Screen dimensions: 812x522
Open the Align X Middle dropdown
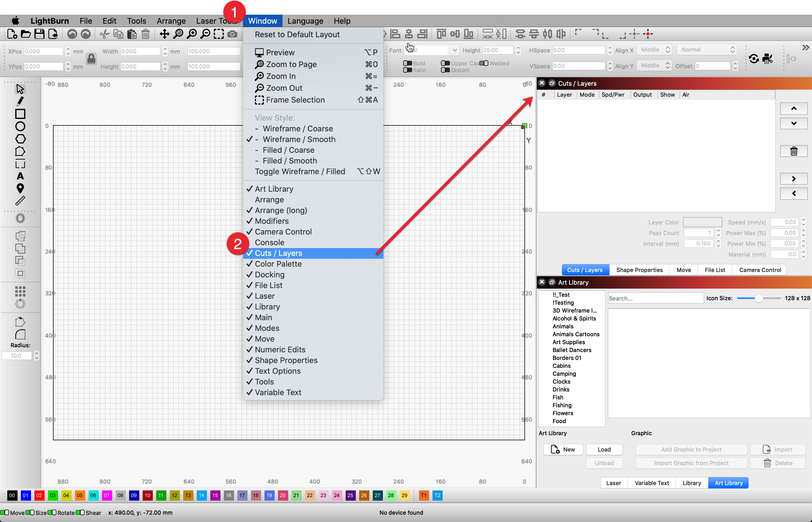[x=654, y=50]
